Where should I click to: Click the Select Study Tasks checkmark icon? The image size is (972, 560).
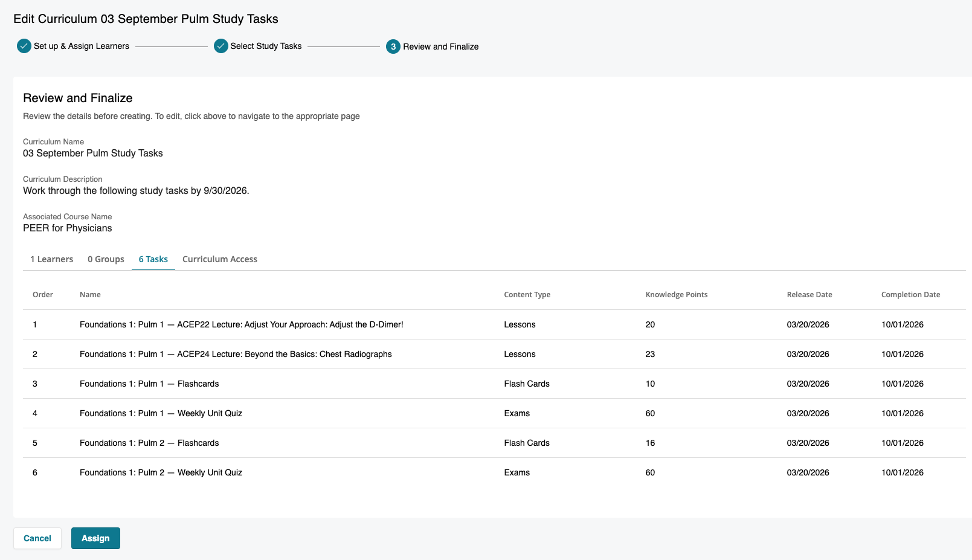221,46
